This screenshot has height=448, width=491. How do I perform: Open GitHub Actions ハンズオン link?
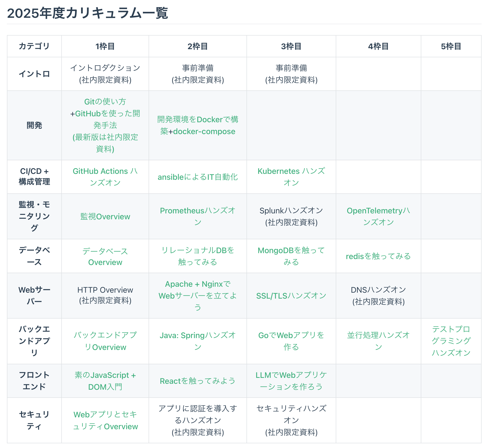click(x=105, y=171)
